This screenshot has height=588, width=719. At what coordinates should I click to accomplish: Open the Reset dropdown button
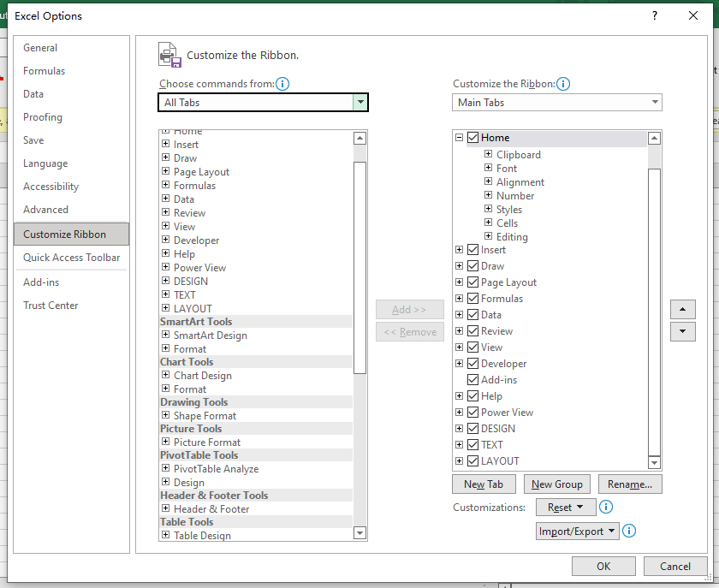pyautogui.click(x=566, y=508)
